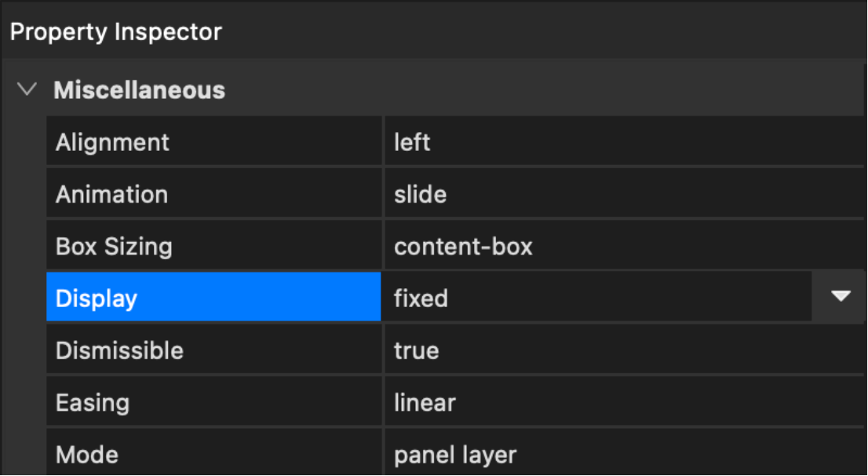Toggle the Dismissible value 'true'

click(417, 350)
